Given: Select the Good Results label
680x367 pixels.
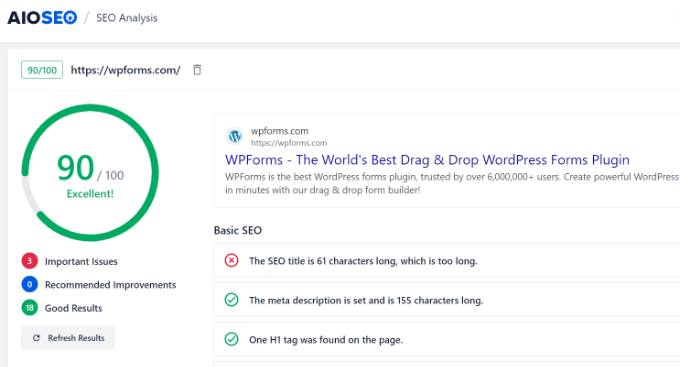Looking at the screenshot, I should pyautogui.click(x=74, y=308).
